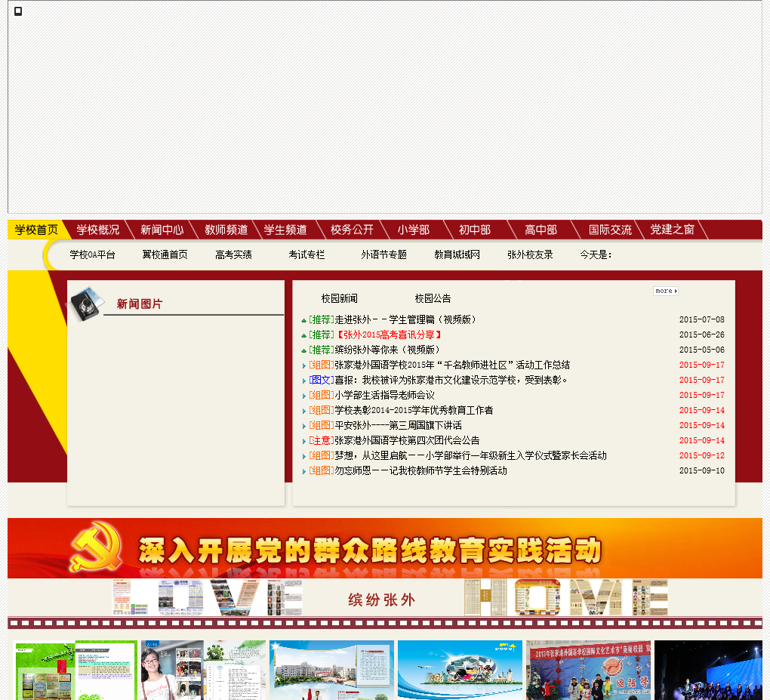Click the red 注意 tag on 团代会 row

[x=322, y=441]
